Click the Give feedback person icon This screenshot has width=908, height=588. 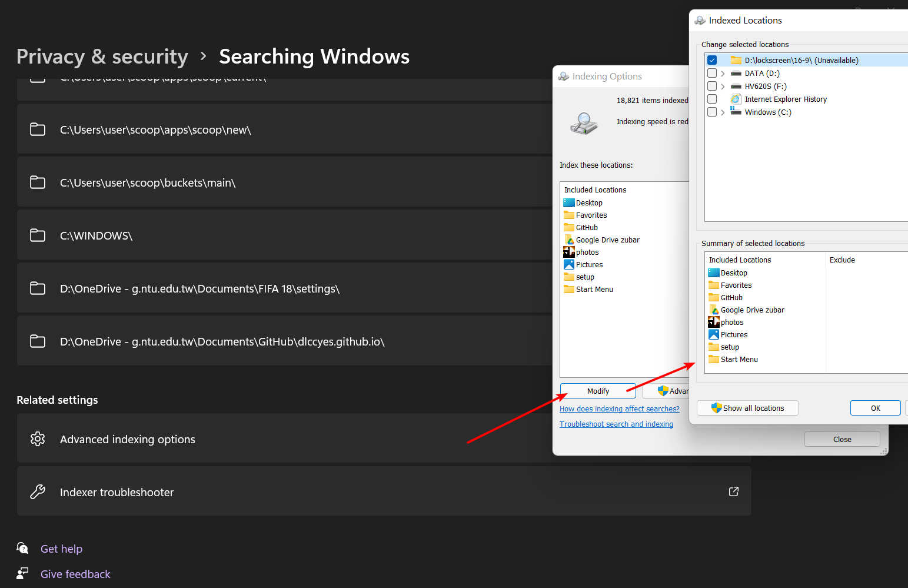click(22, 573)
